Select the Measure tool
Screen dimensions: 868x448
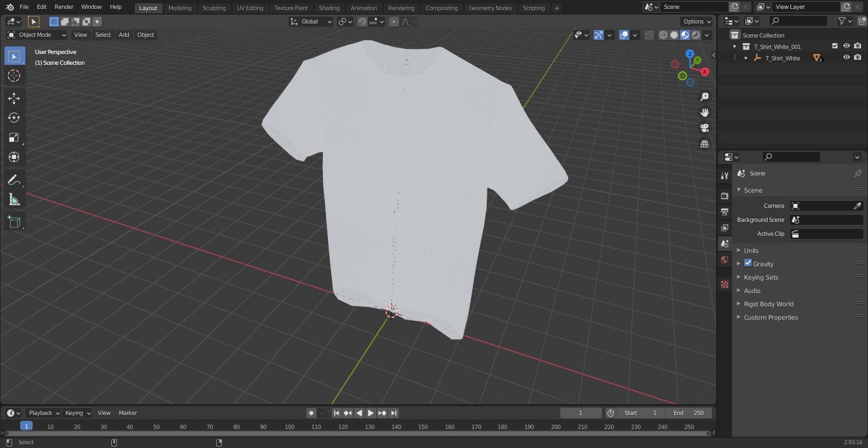14,200
